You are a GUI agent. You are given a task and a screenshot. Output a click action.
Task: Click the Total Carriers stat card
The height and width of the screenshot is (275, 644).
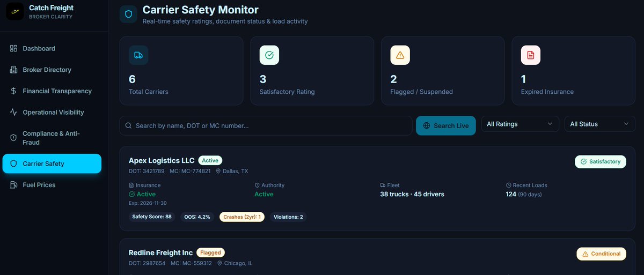[x=182, y=70]
